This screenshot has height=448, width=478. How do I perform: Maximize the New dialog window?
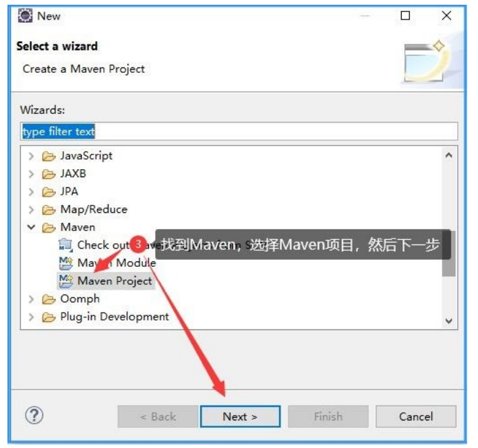(x=405, y=15)
